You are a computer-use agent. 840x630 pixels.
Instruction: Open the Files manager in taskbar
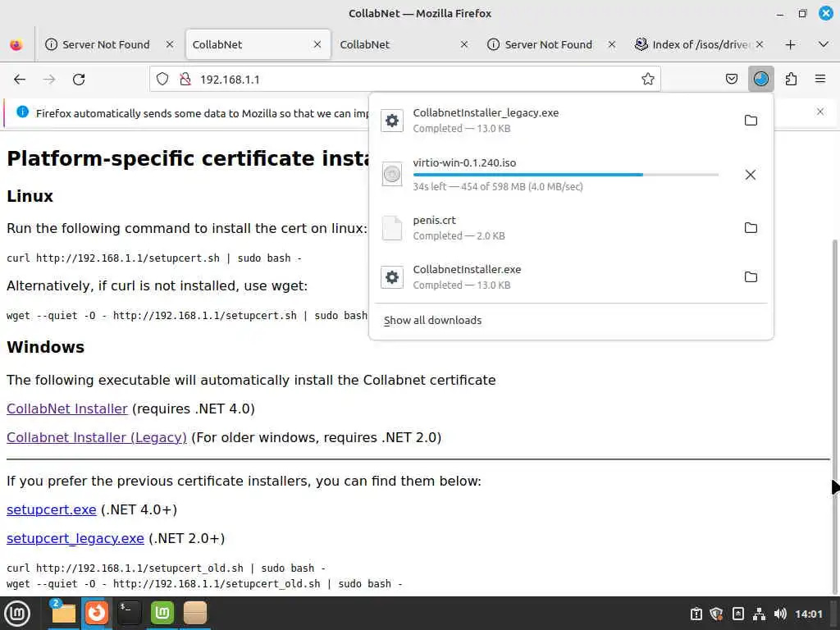(62, 614)
